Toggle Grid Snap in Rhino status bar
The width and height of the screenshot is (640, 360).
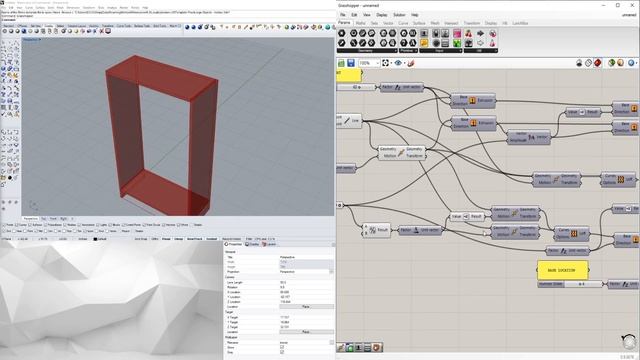141,239
